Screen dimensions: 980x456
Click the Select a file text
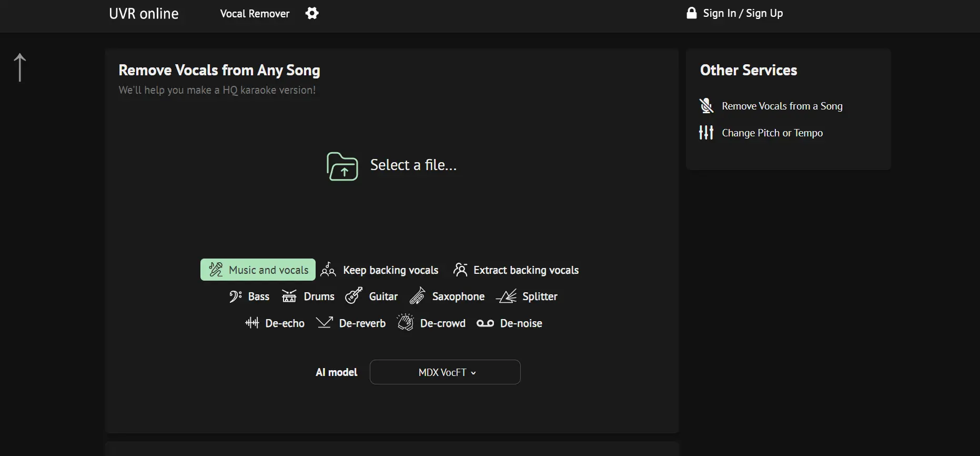(x=413, y=165)
